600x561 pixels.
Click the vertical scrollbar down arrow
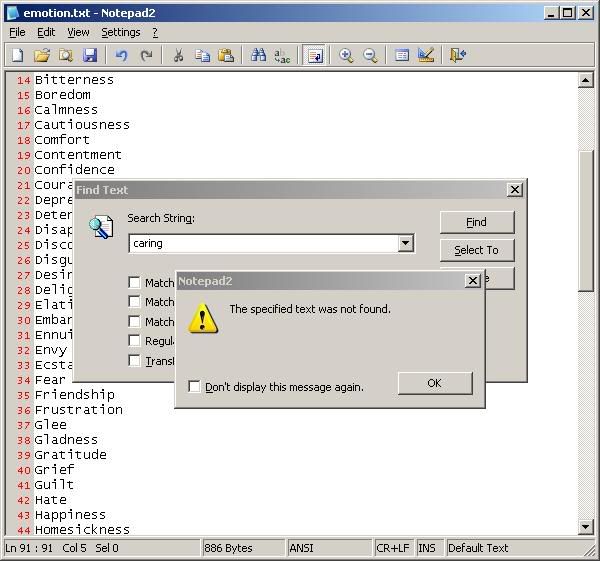point(585,527)
